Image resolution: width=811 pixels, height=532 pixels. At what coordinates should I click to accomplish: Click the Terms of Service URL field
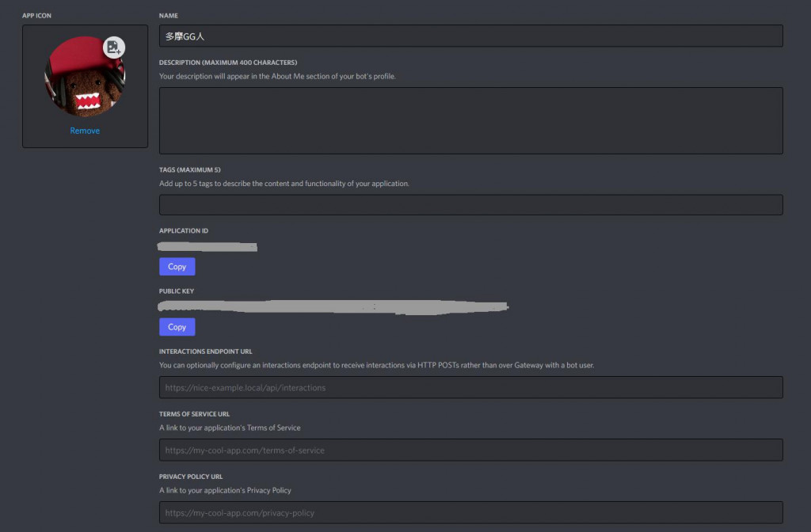(x=470, y=450)
